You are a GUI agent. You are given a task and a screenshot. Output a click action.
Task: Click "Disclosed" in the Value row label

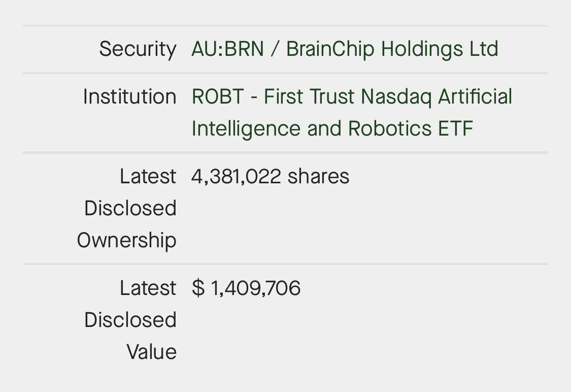coord(130,320)
